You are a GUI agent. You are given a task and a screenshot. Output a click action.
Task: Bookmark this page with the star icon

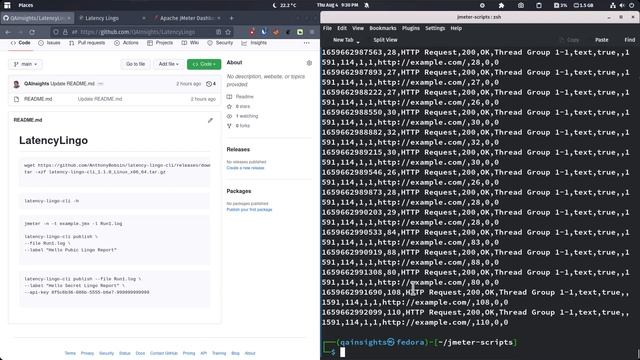coord(228,32)
